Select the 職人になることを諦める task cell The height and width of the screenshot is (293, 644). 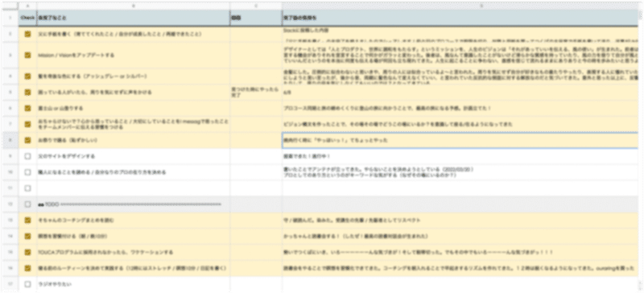[x=134, y=172]
